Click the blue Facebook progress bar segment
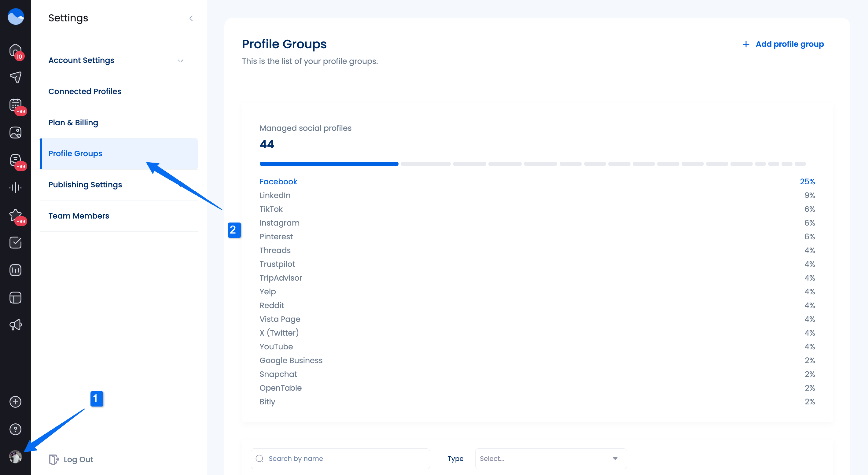 [329, 164]
